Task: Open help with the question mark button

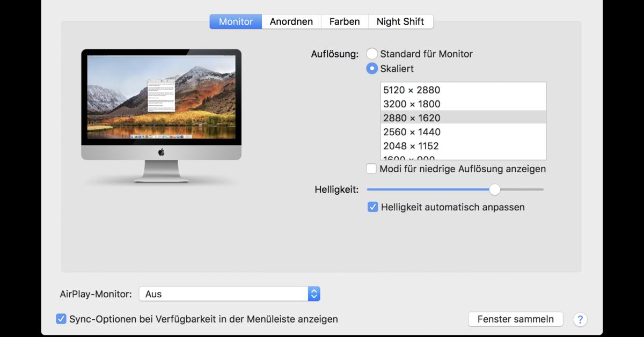Action: pos(580,319)
